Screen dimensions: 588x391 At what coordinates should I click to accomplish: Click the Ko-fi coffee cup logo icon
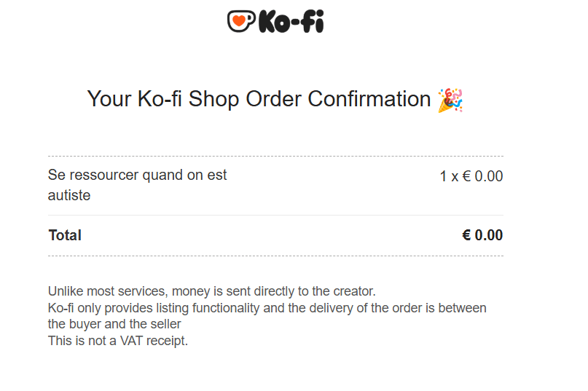241,21
